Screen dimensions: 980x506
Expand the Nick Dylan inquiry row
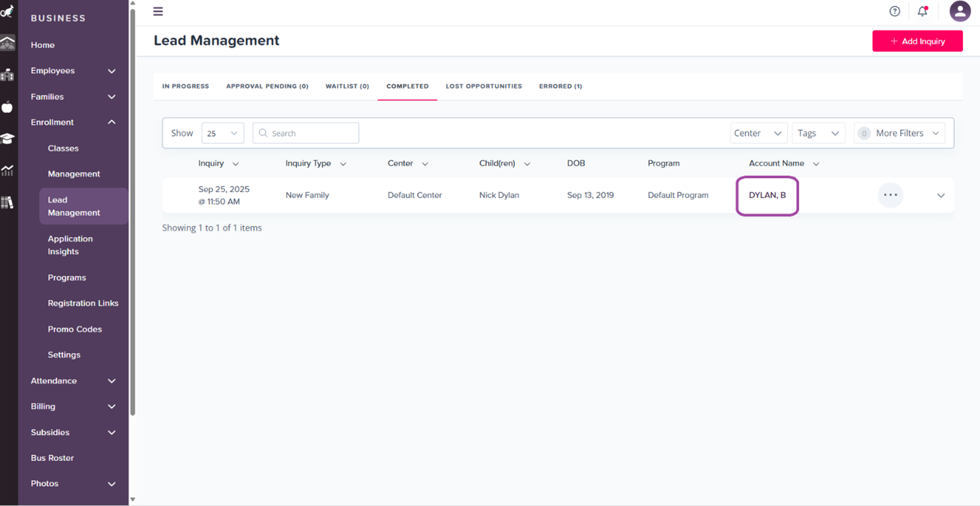coord(940,196)
